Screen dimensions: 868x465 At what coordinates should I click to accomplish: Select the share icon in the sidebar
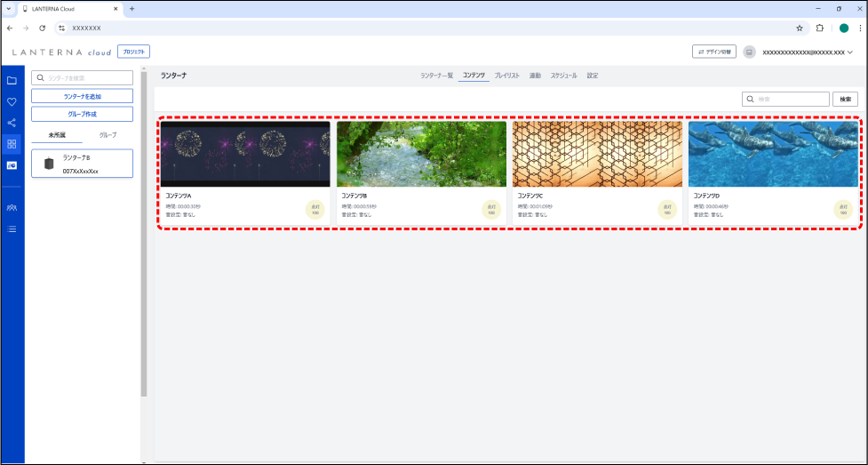click(12, 123)
